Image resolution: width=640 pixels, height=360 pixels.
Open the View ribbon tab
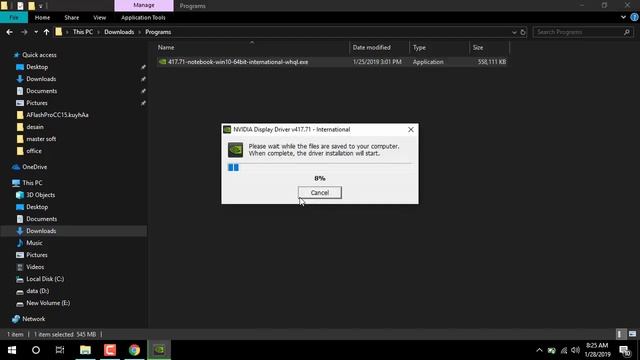click(x=100, y=18)
